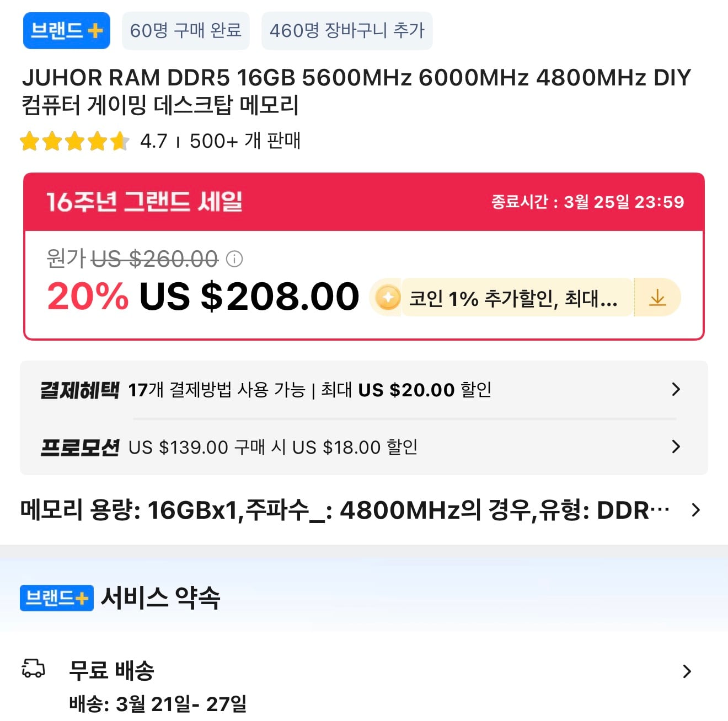Tap the coin discount download icon
728x721 pixels.
[x=657, y=298]
